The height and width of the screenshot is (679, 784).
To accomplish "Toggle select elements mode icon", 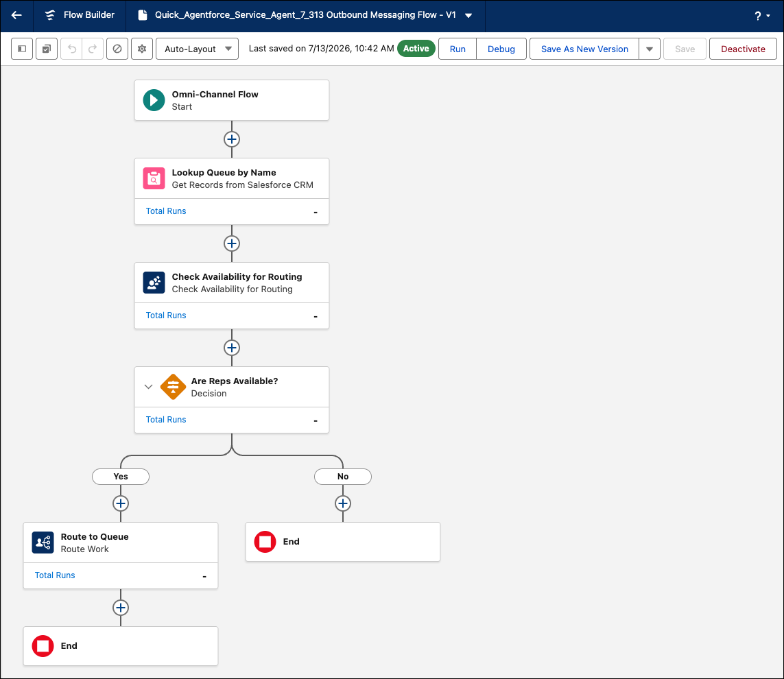I will 47,49.
